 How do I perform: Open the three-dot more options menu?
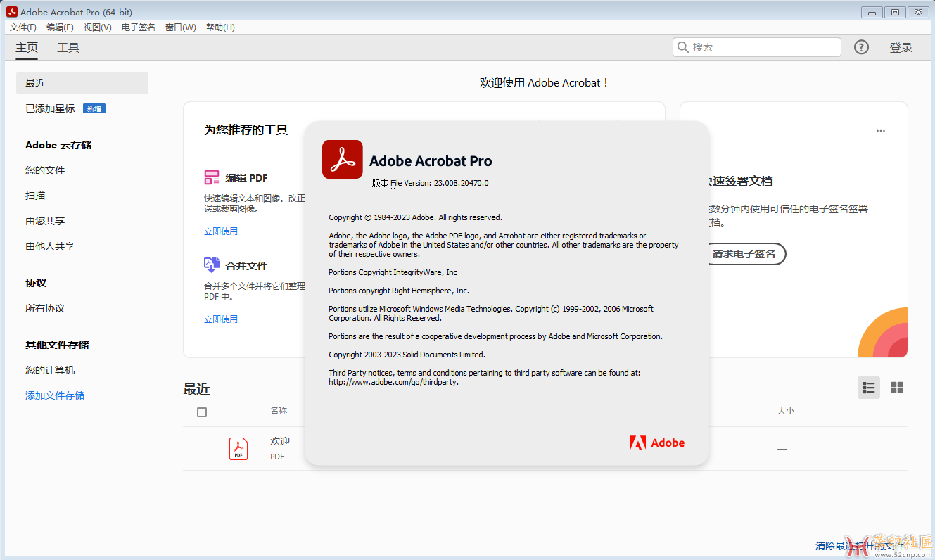[x=881, y=131]
